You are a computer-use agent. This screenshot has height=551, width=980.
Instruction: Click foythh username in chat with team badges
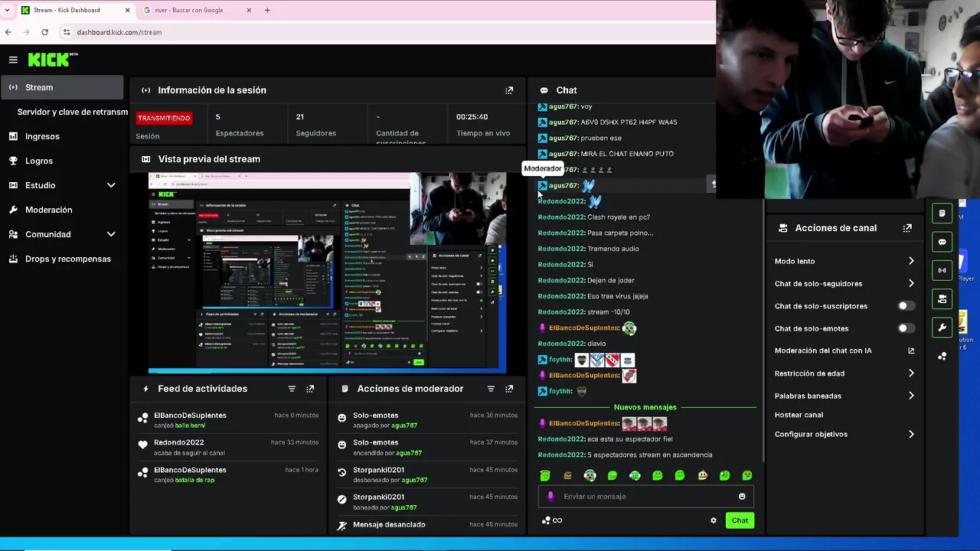click(x=560, y=360)
